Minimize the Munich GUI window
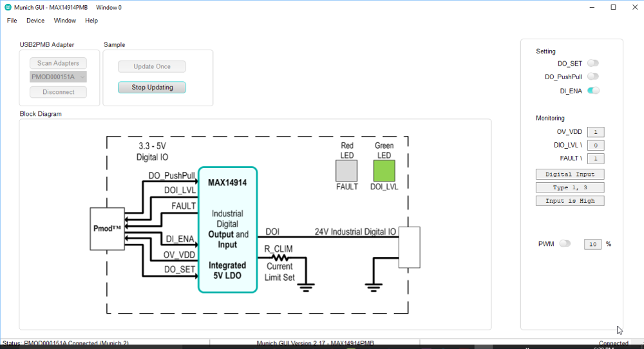The image size is (644, 349). (x=592, y=7)
